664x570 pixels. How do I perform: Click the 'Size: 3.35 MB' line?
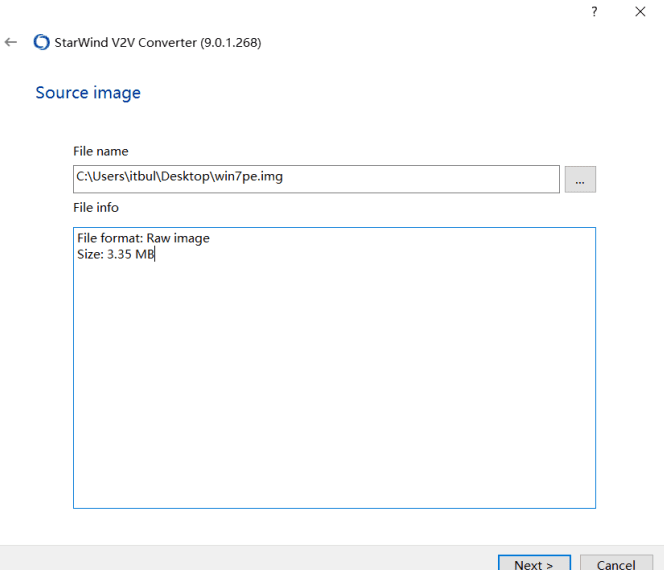click(x=116, y=254)
